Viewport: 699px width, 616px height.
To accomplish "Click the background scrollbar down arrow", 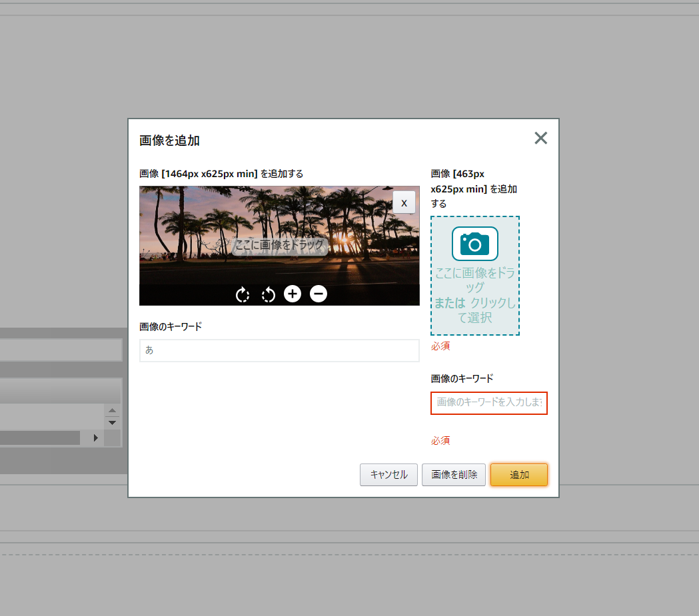I will point(113,423).
